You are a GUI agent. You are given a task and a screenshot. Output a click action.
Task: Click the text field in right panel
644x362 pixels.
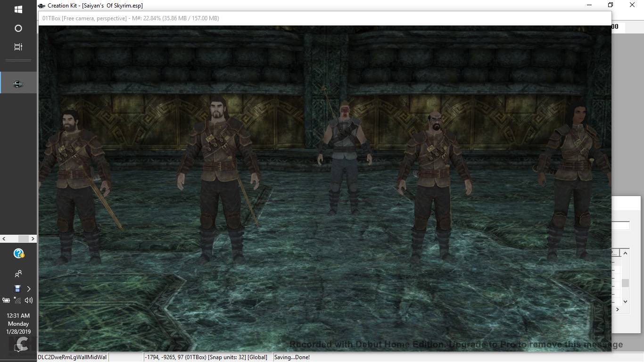click(620, 226)
